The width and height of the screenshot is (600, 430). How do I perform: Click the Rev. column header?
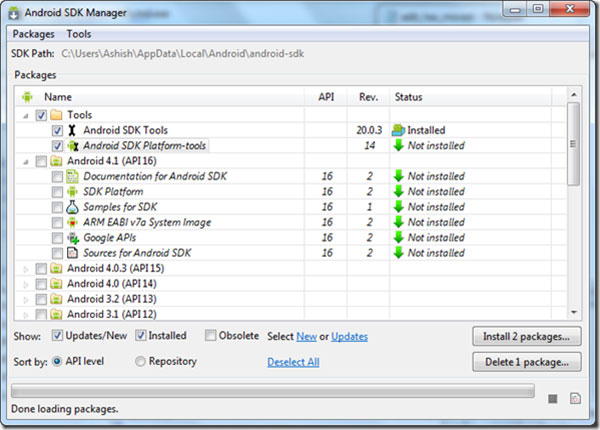coord(368,97)
